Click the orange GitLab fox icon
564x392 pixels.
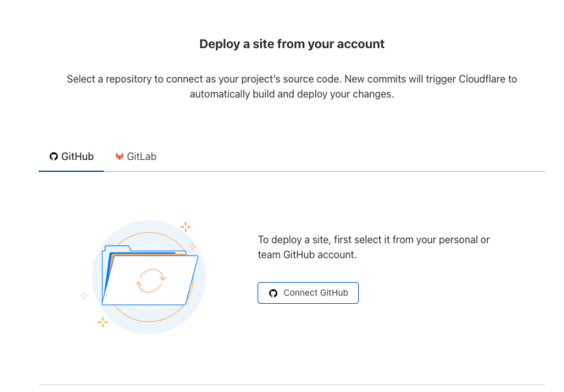(x=119, y=157)
